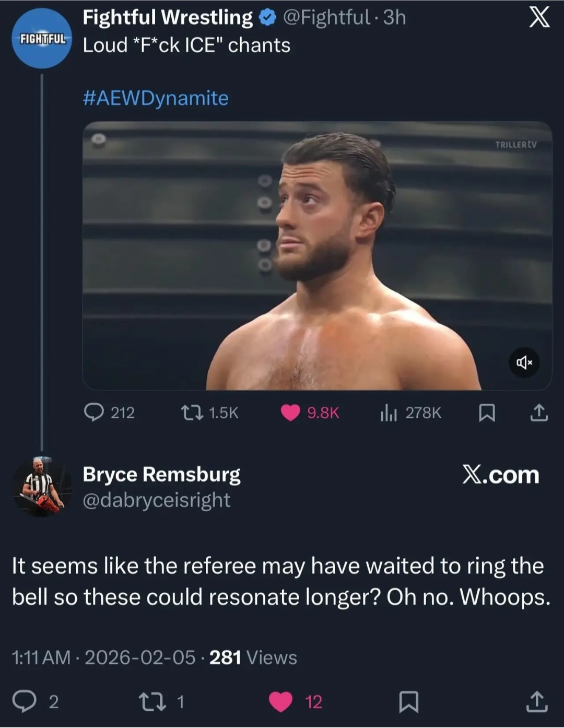Click the X logo in the top corner
Image resolution: width=564 pixels, height=728 pixels.
(x=539, y=18)
